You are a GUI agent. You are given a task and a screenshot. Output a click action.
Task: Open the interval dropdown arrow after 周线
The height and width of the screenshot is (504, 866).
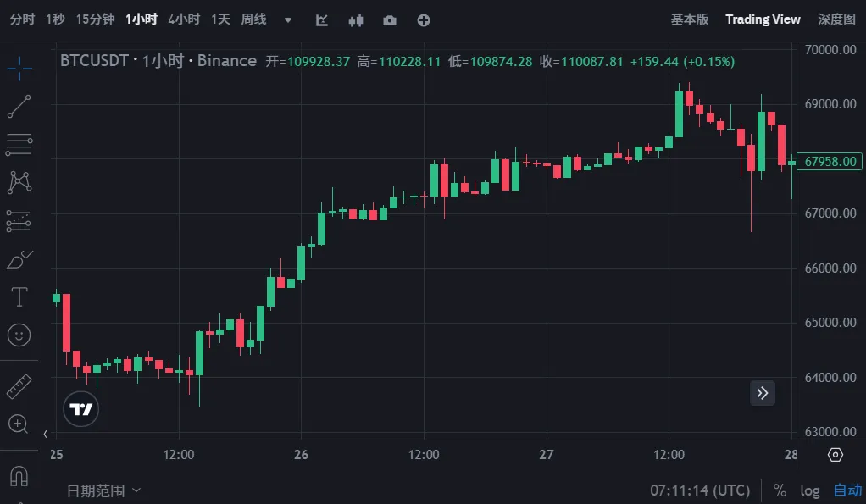(286, 19)
